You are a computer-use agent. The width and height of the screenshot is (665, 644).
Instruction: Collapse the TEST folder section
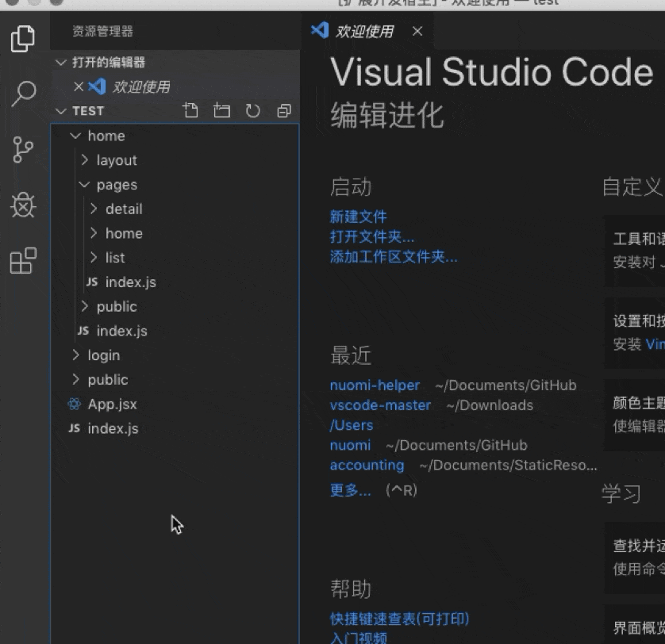pos(61,111)
